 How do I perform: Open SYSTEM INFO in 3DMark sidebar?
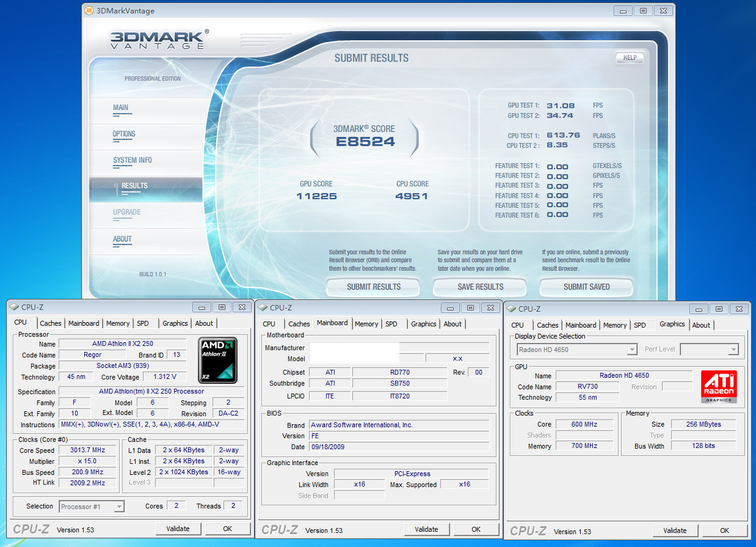point(132,160)
